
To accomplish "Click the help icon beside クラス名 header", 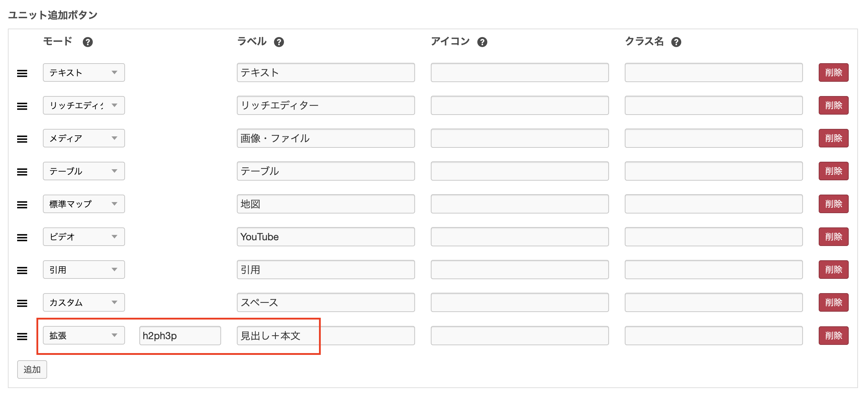I will 676,42.
